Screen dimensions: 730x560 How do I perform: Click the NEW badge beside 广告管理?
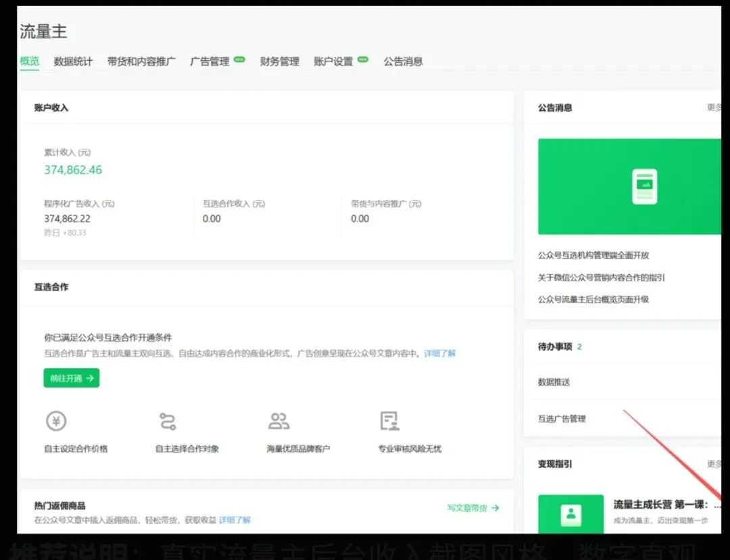[x=239, y=59]
